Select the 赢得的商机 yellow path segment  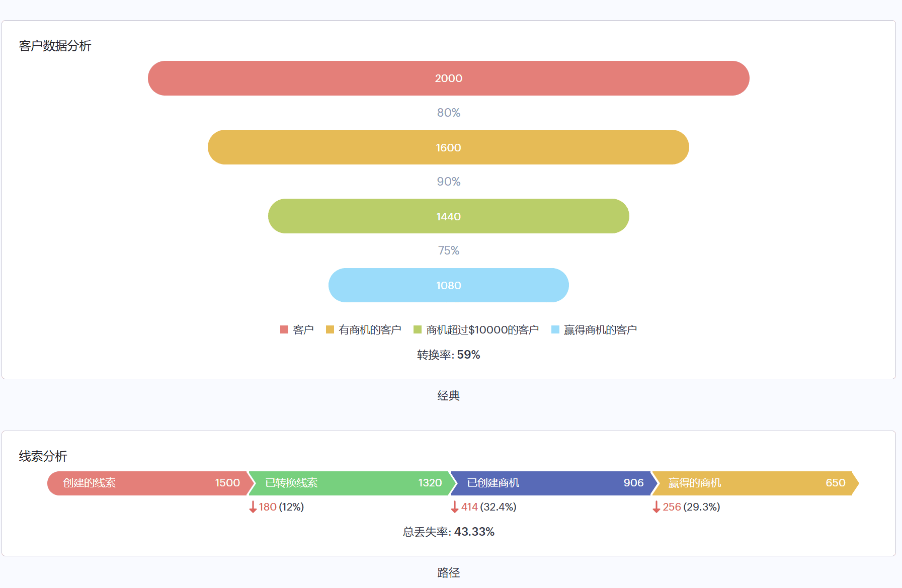pyautogui.click(x=755, y=483)
